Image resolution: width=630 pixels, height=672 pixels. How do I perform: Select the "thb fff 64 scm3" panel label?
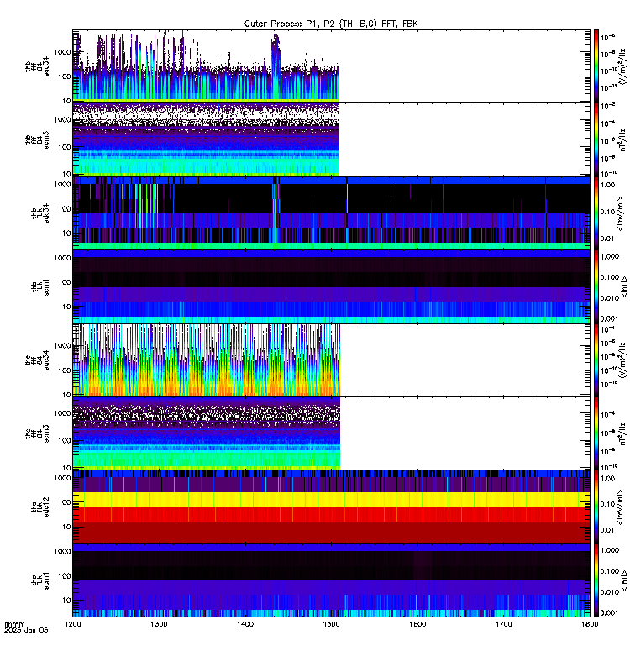point(37,140)
